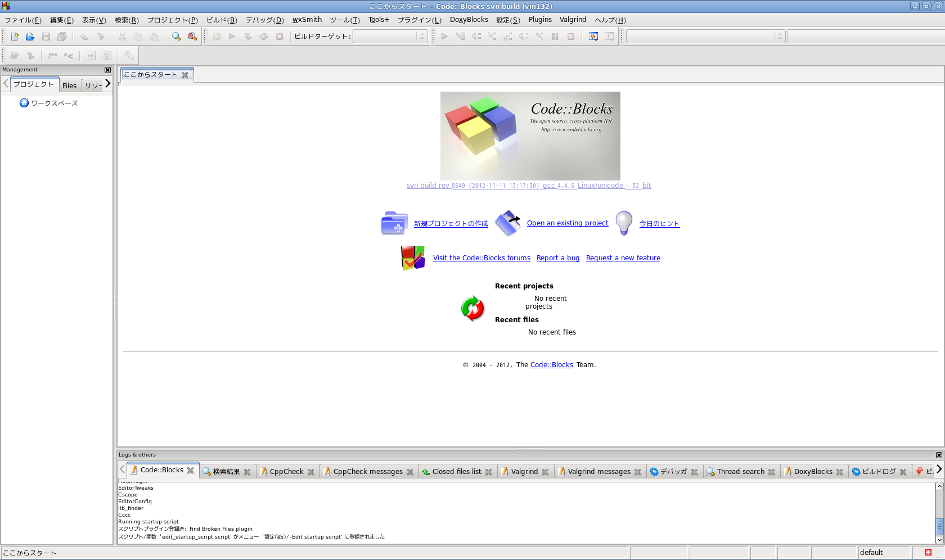Select the ワークスペース tree item
945x560 pixels.
click(54, 103)
